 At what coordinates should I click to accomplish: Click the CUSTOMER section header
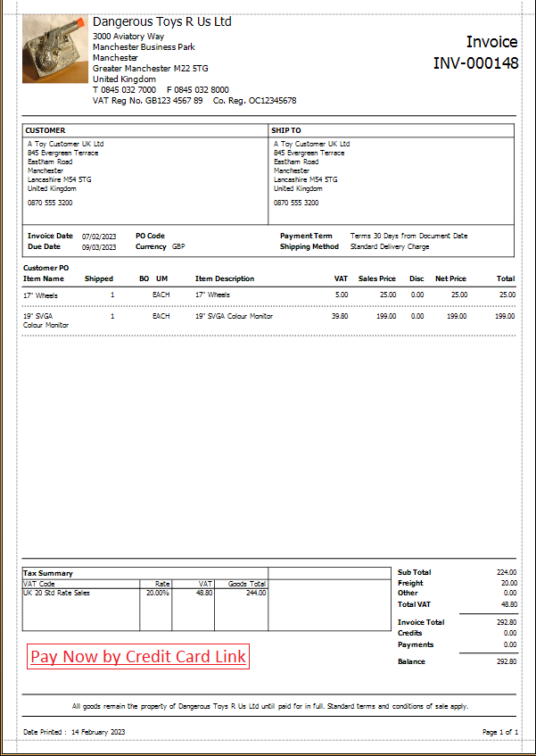45,130
